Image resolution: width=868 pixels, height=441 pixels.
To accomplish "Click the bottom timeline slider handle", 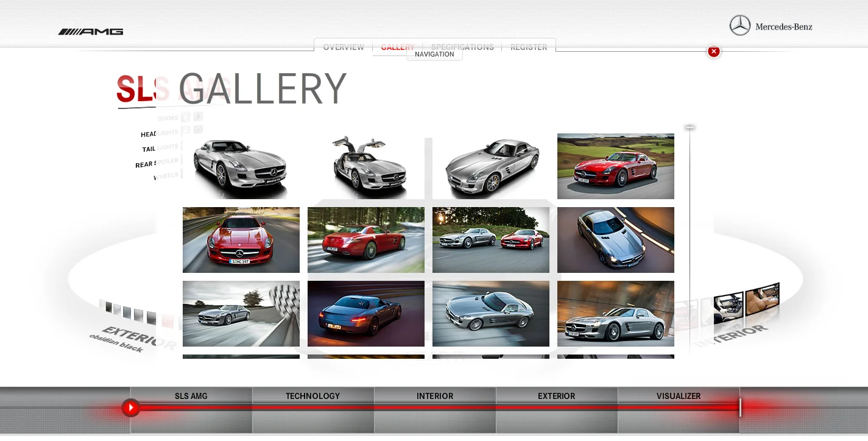I will [x=740, y=407].
